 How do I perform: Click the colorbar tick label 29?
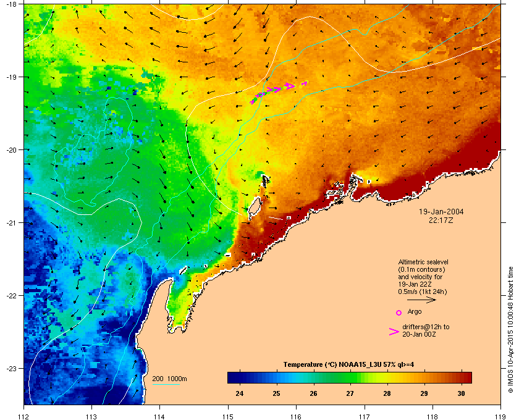tap(424, 393)
